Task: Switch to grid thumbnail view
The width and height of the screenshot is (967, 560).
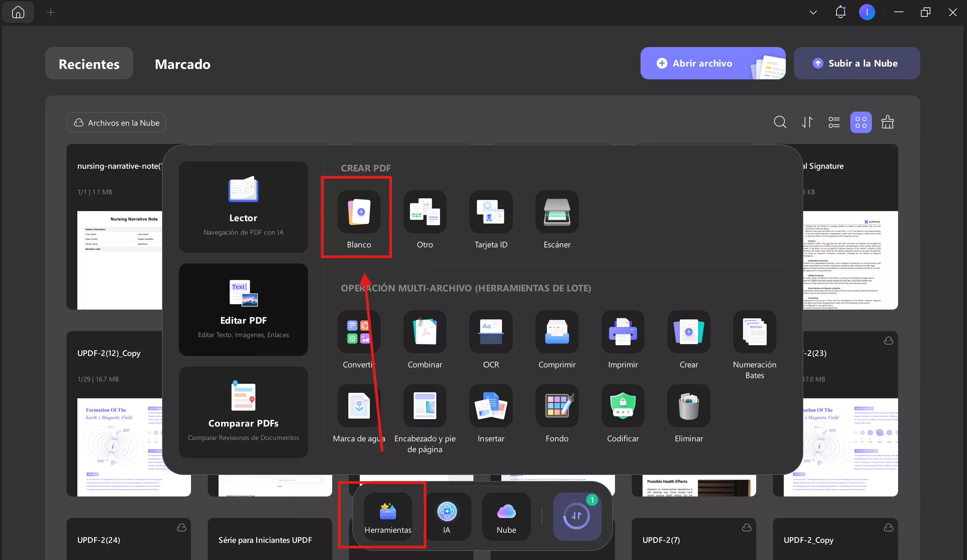Action: (861, 122)
